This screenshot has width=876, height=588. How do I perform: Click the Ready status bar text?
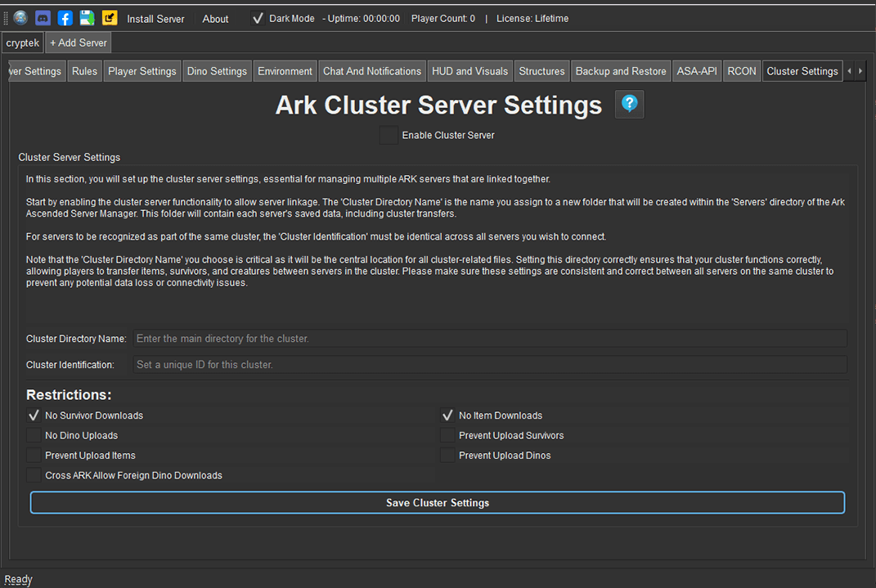click(19, 579)
